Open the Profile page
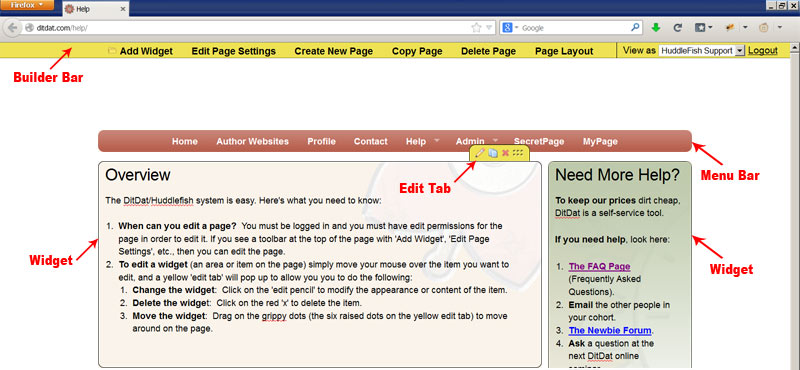This screenshot has width=800, height=370. pyautogui.click(x=321, y=141)
